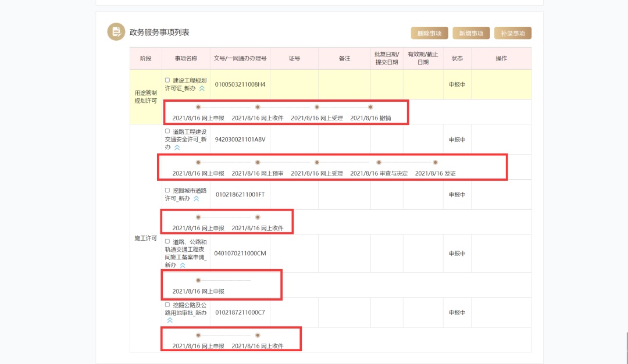Click the 政务服务事项列表 list icon
628x364 pixels.
click(116, 31)
